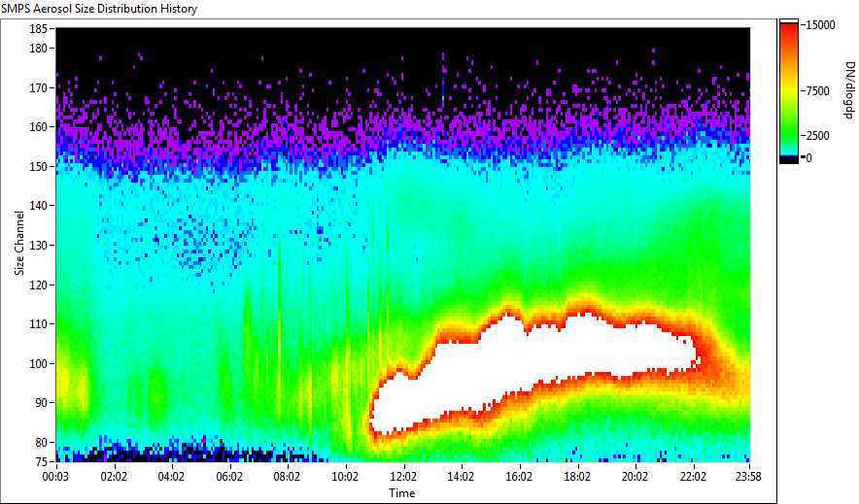Click the 110 y-axis tick label
The width and height of the screenshot is (859, 504).
coord(38,324)
